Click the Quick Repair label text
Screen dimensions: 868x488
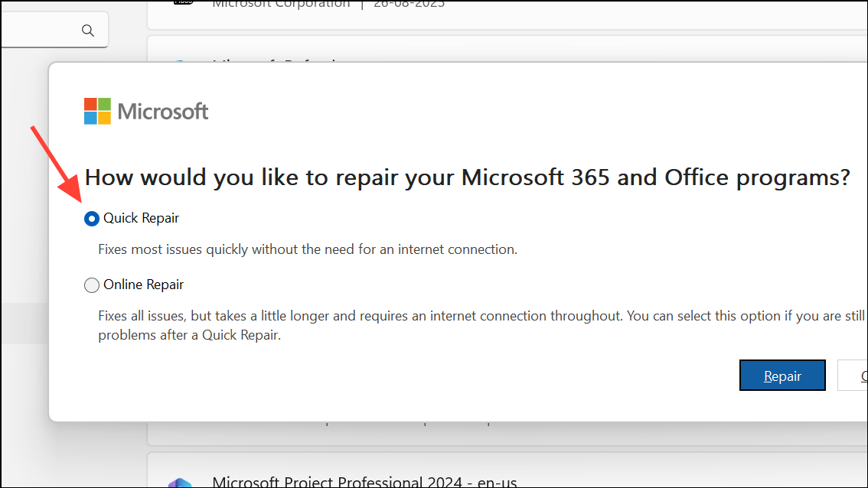(x=141, y=218)
